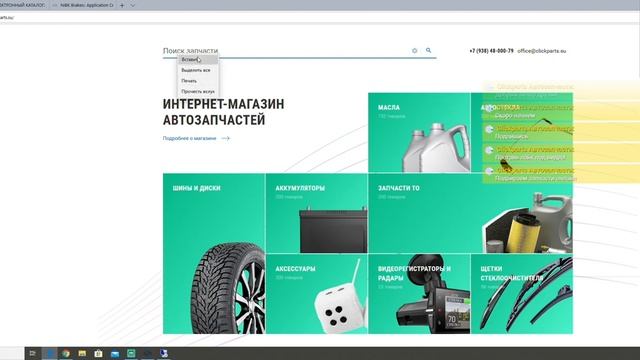Open Task View from the taskbar
Viewport: 640px width, 360px height.
pos(33,353)
